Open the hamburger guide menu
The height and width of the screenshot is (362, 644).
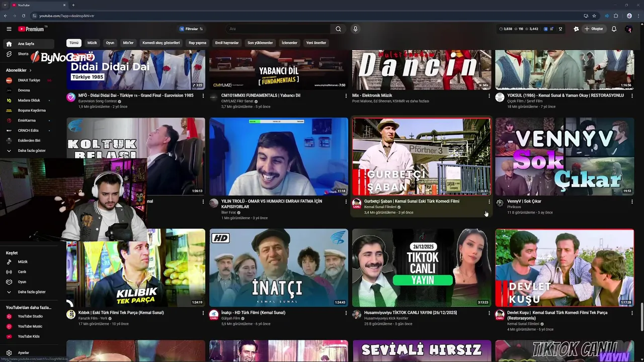point(9,29)
